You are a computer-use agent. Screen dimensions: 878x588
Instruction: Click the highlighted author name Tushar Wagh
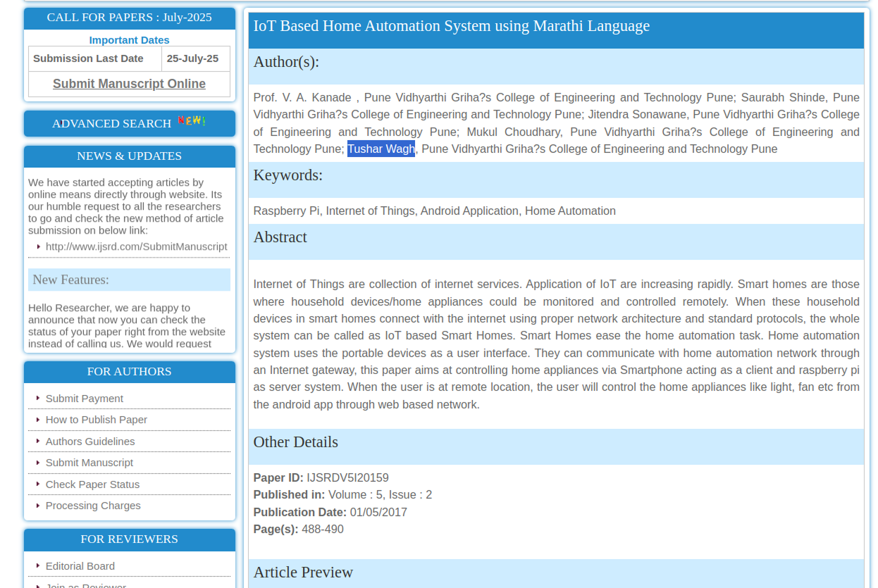coord(381,149)
